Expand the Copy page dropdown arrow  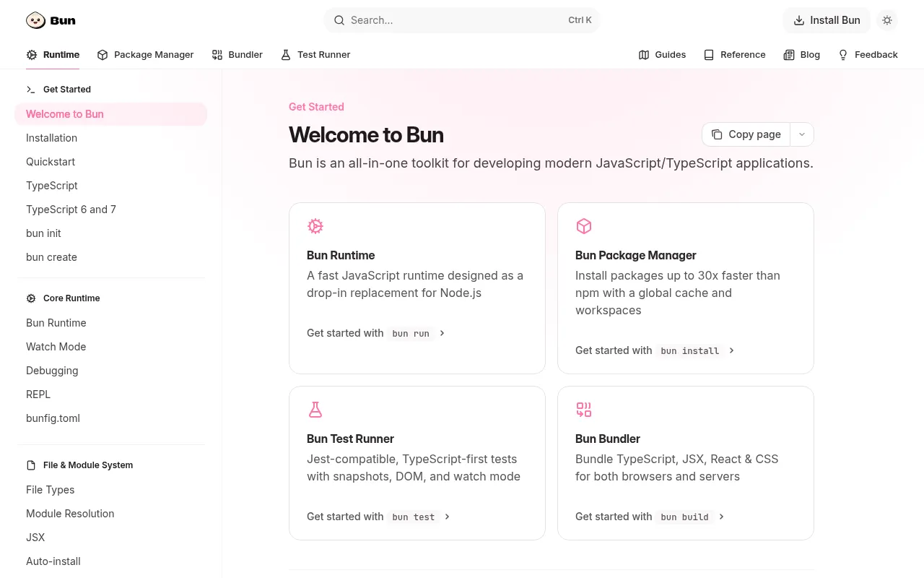[x=802, y=134]
